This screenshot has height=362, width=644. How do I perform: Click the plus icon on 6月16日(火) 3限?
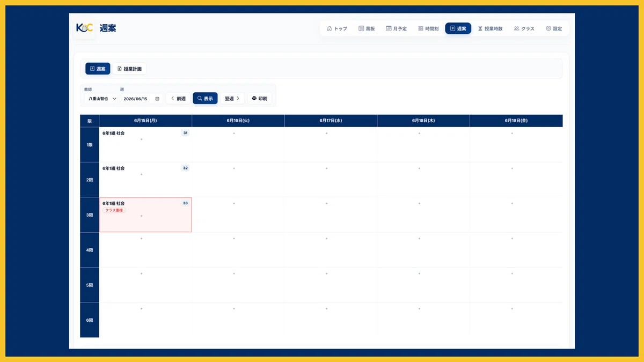coord(234,203)
